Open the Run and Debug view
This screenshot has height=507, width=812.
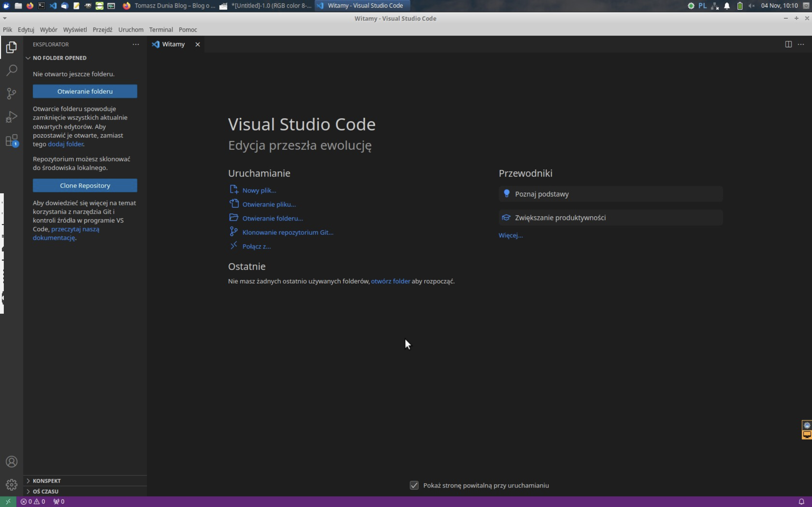click(11, 117)
